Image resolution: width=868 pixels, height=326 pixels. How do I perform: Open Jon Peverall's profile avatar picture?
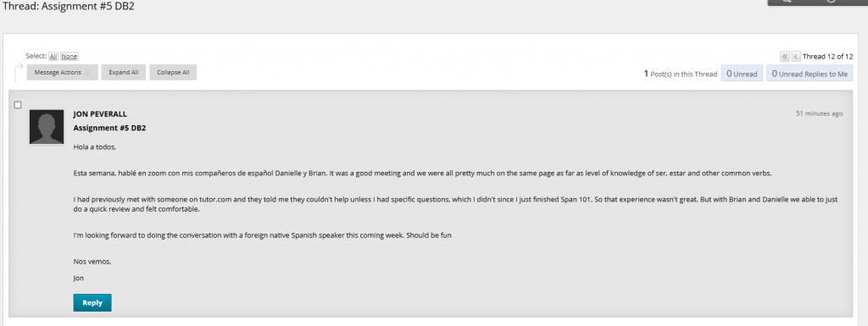47,127
